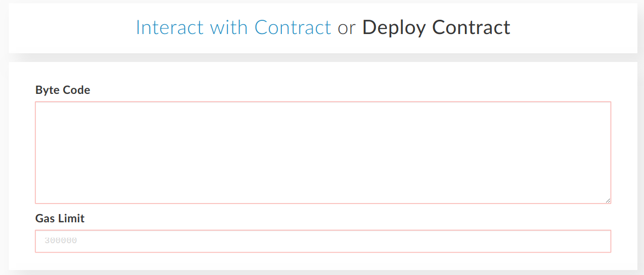
Task: Click the word "Code" in the label
Action: 76,91
